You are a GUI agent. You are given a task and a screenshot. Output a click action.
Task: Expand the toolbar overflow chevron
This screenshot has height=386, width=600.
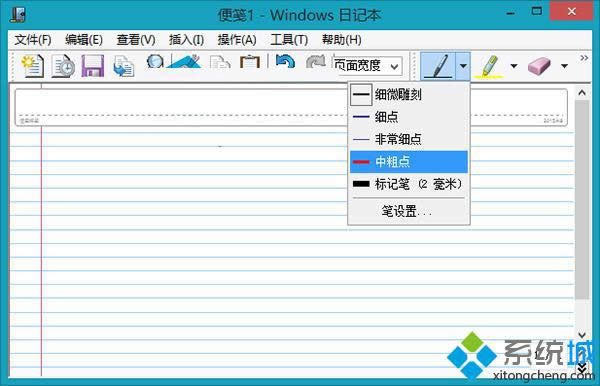click(584, 58)
